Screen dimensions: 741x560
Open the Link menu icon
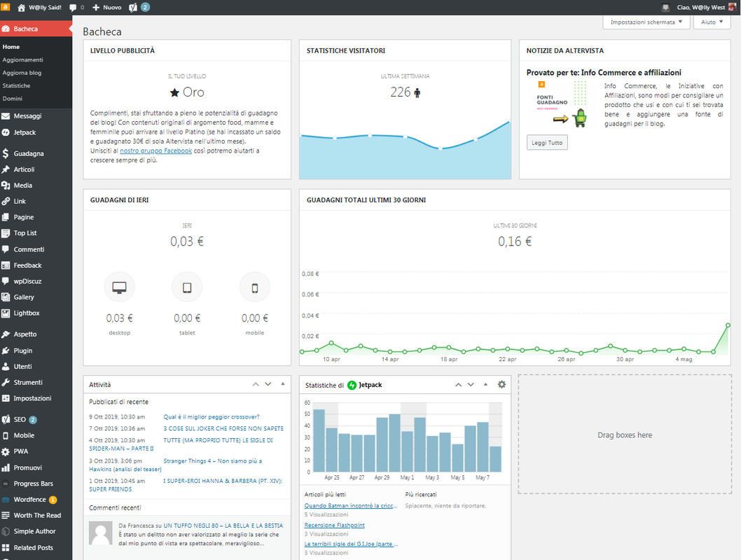[6, 201]
